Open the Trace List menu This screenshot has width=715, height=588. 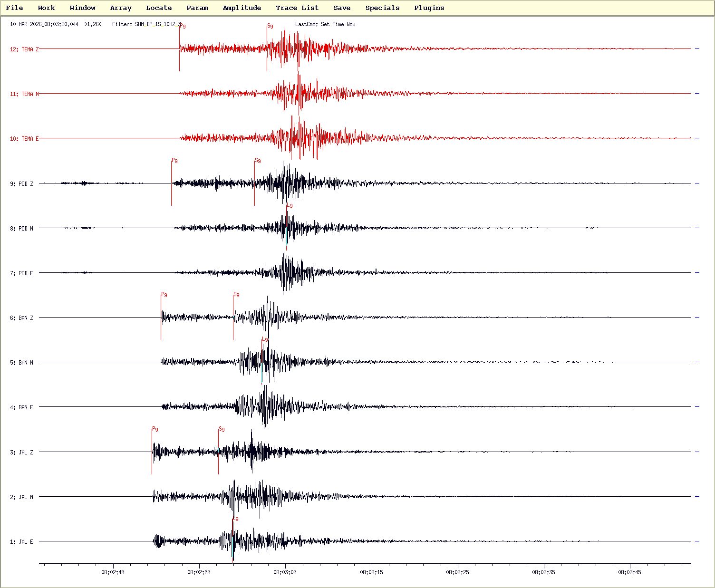297,8
